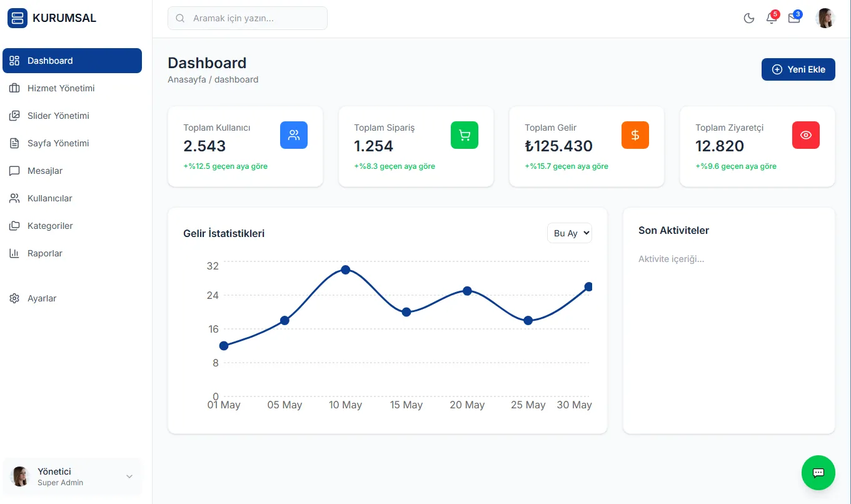Open the top-right user avatar menu

pos(825,18)
